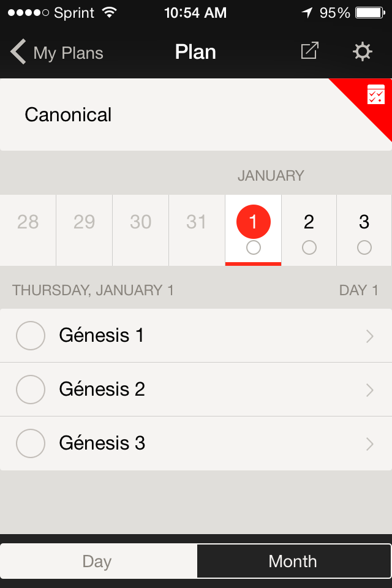Tap the back arrow chevron icon
The height and width of the screenshot is (588, 392).
click(x=18, y=52)
